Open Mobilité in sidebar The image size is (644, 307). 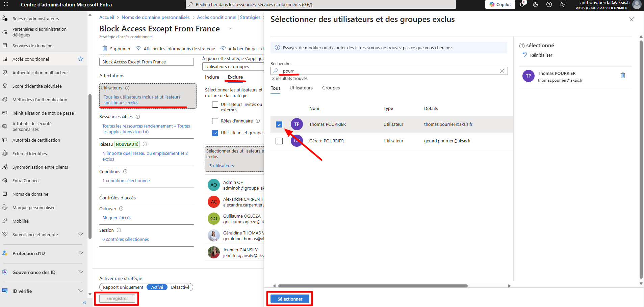(21, 221)
